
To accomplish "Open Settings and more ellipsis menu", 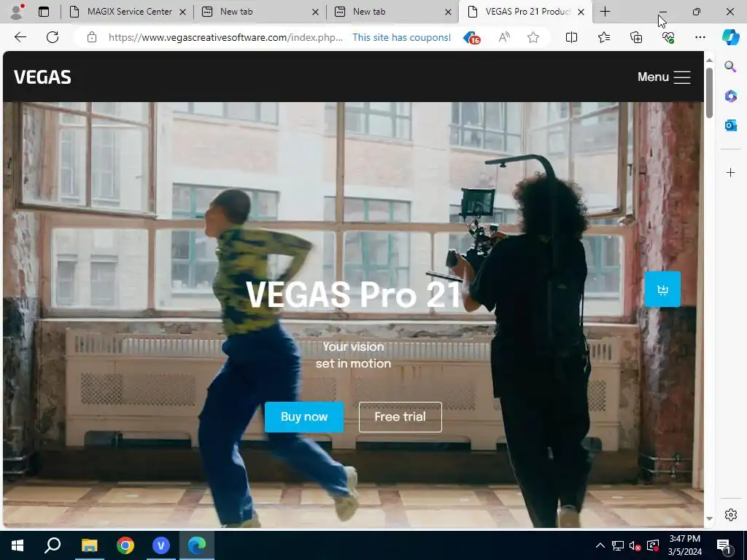I will [700, 37].
